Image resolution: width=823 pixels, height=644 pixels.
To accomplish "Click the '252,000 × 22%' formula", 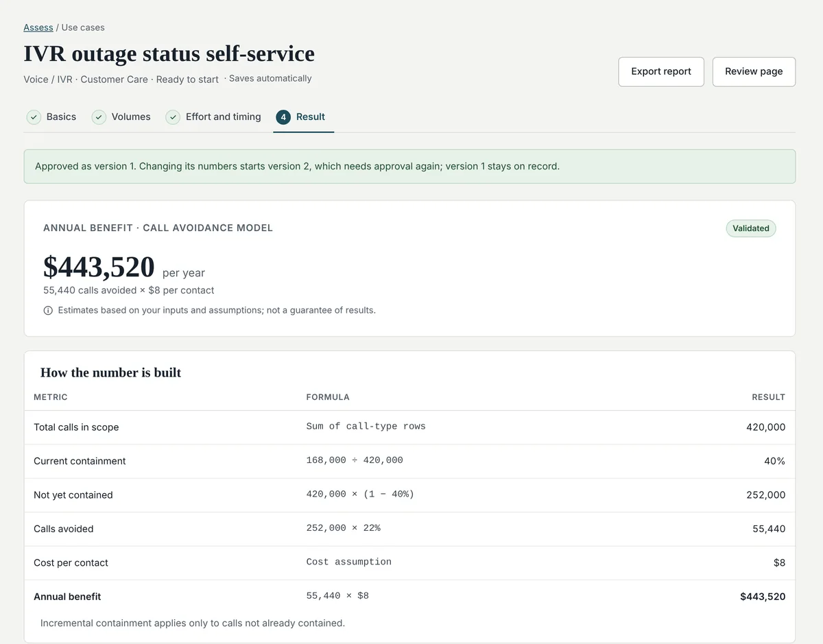I will [343, 528].
